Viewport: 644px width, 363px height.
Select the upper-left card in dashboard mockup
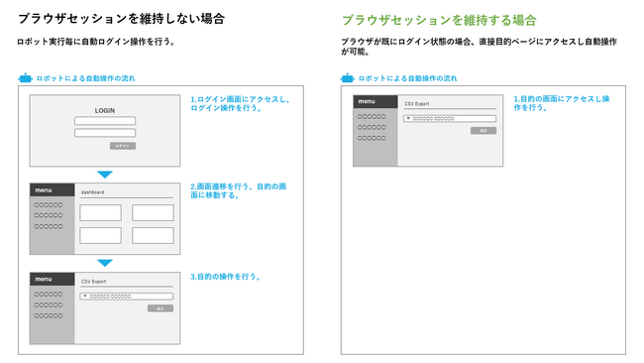[101, 213]
